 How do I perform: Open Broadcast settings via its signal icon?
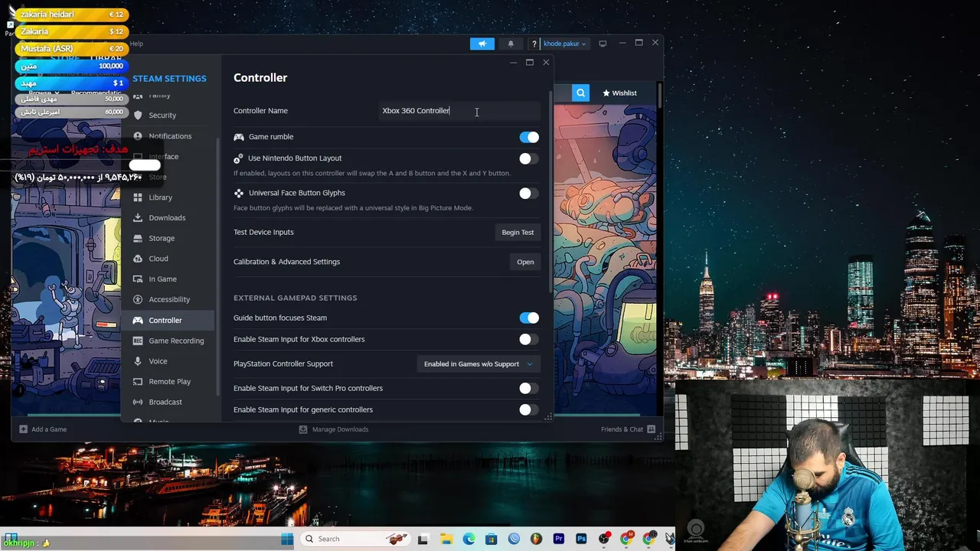point(138,402)
